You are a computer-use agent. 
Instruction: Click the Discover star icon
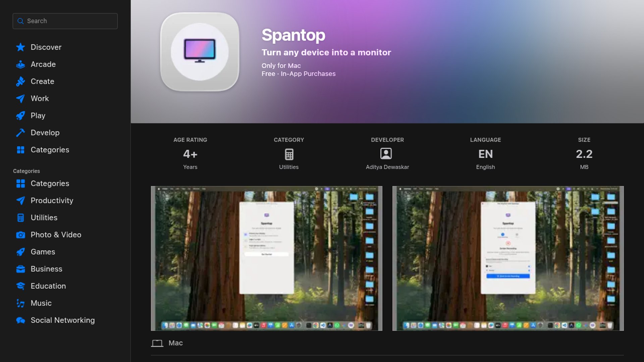click(x=20, y=47)
